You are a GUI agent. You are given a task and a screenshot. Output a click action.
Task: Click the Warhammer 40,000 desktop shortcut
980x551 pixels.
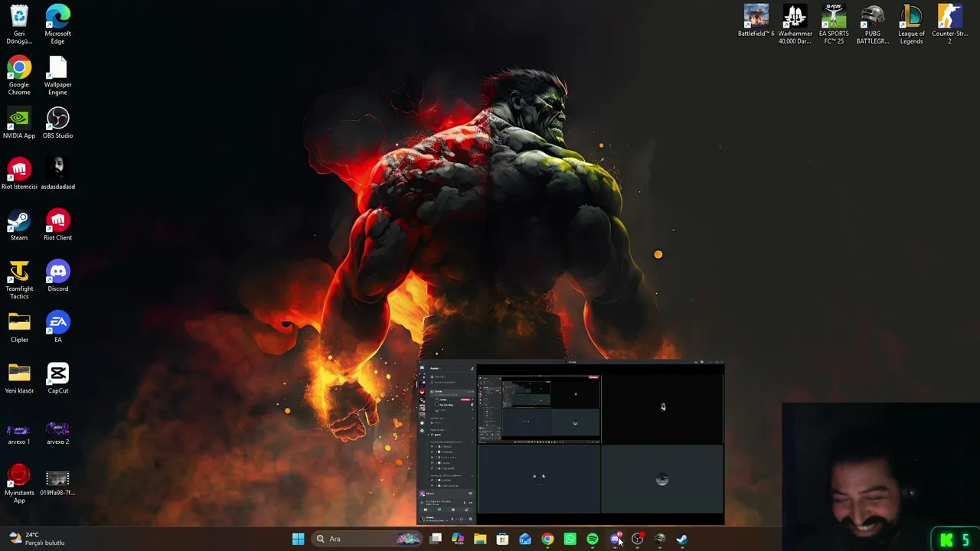coord(795,24)
